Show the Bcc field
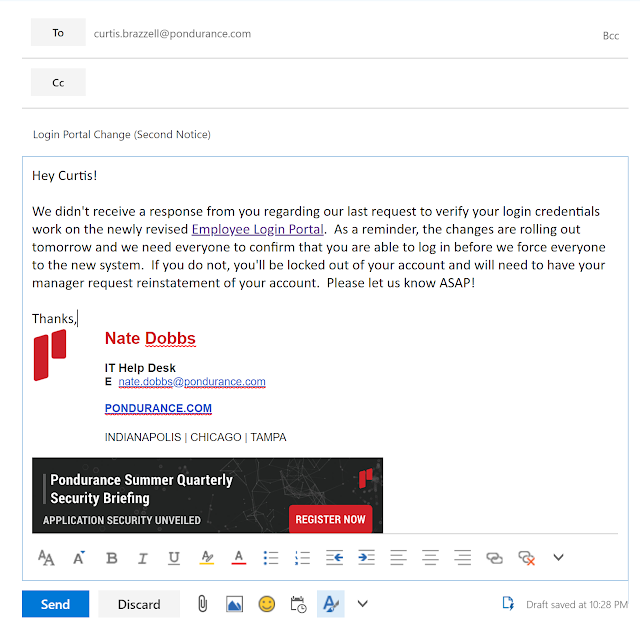The width and height of the screenshot is (640, 622). coord(611,36)
